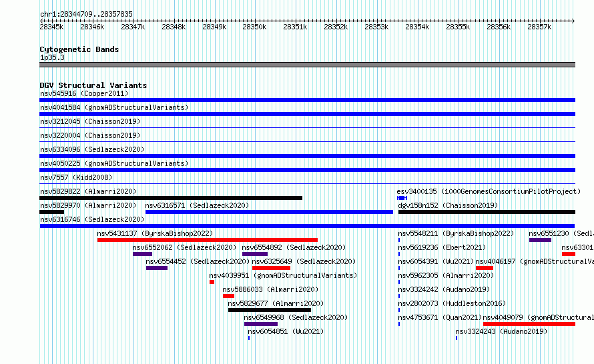Click the nsv3324243 (Audano2019) blue marker
Viewport: 594px width, 364px height.
pos(457,338)
